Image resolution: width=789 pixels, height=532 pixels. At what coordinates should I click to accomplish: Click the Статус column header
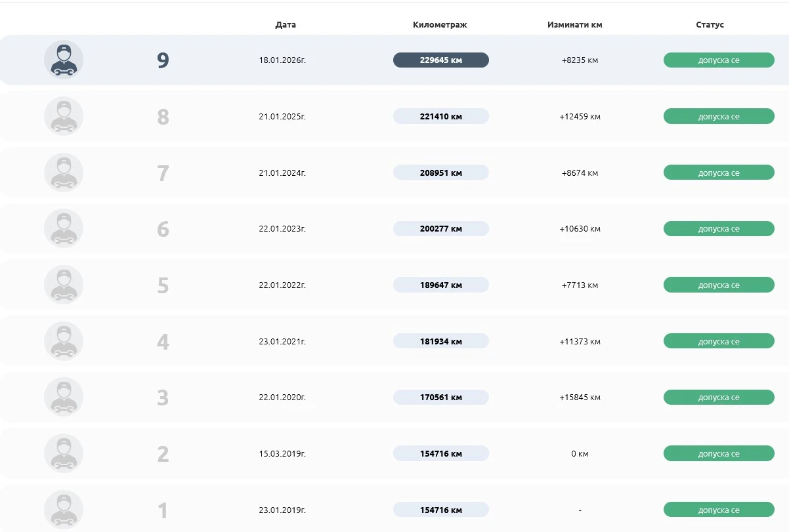[710, 25]
